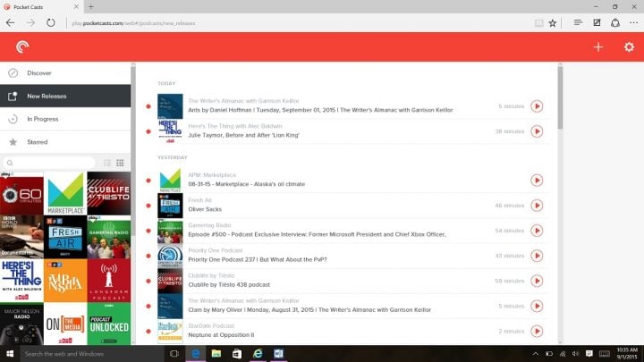Refresh the Pocket Casts page
The width and height of the screenshot is (644, 362).
point(50,23)
